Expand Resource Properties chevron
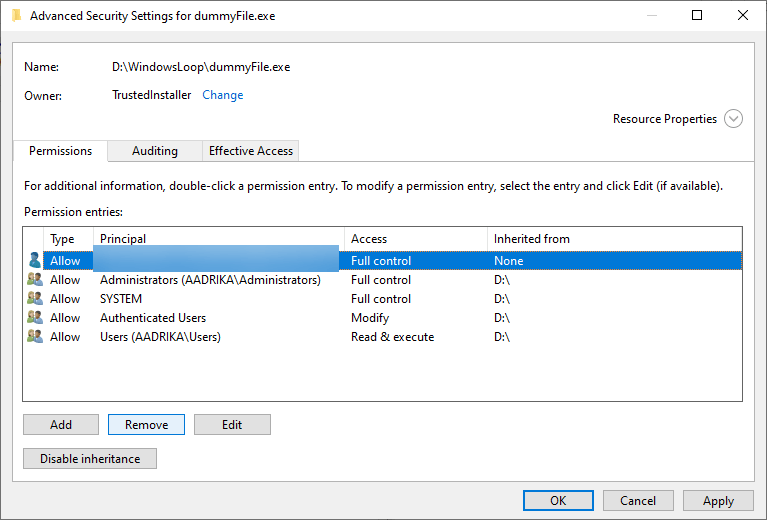This screenshot has height=520, width=767. (x=733, y=119)
